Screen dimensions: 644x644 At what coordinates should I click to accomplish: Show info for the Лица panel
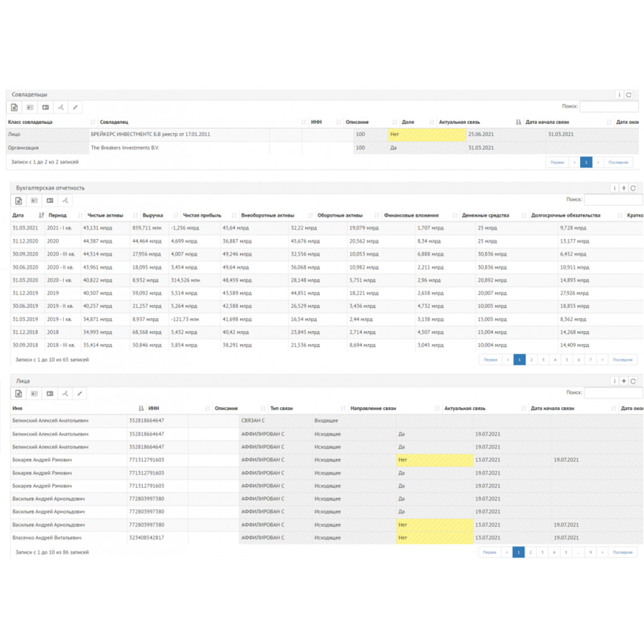click(x=615, y=381)
